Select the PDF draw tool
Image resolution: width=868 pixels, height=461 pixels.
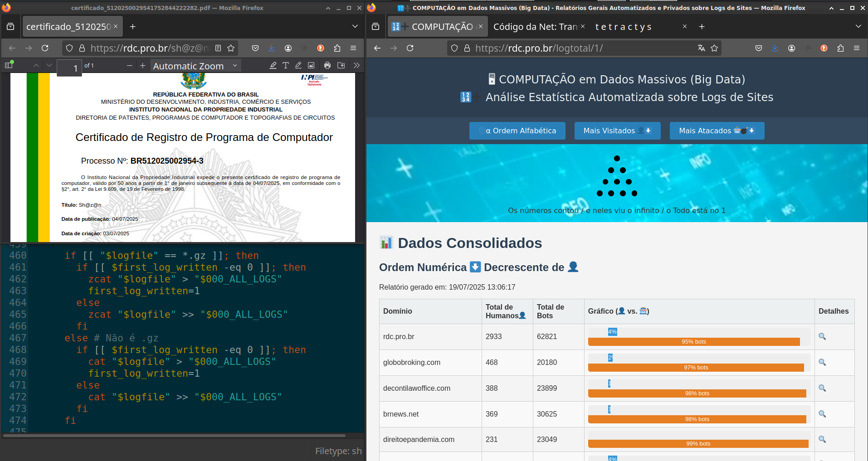tap(298, 65)
